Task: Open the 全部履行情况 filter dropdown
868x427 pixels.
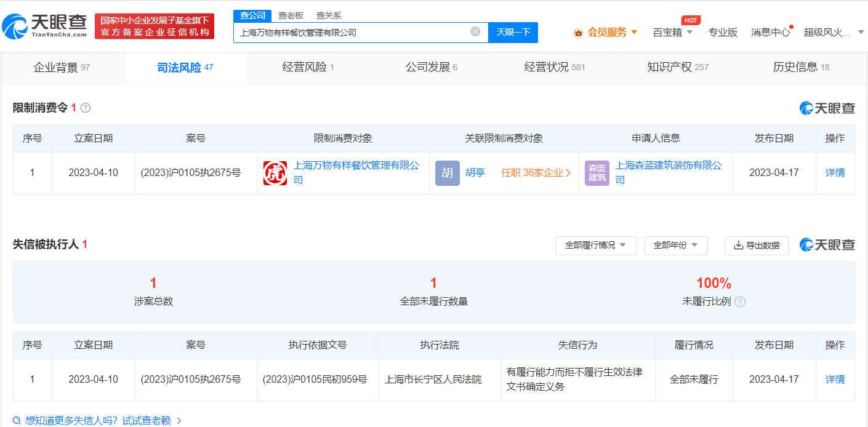Action: tap(595, 245)
